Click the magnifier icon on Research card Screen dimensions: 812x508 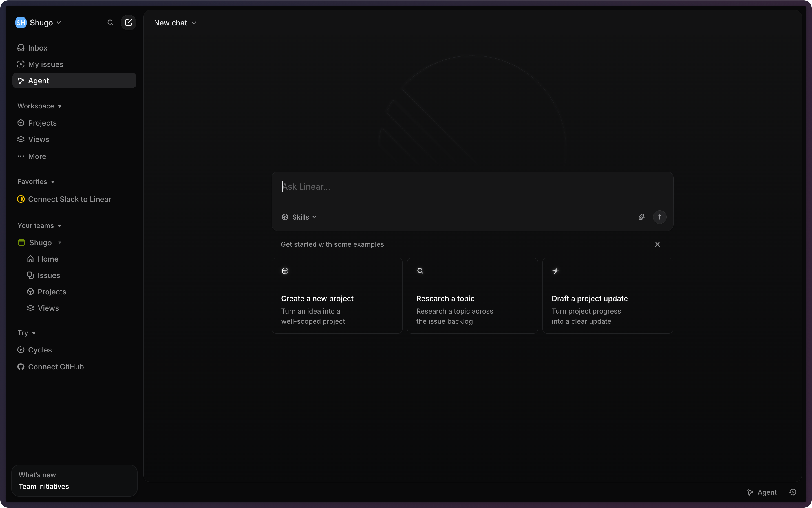click(x=420, y=271)
